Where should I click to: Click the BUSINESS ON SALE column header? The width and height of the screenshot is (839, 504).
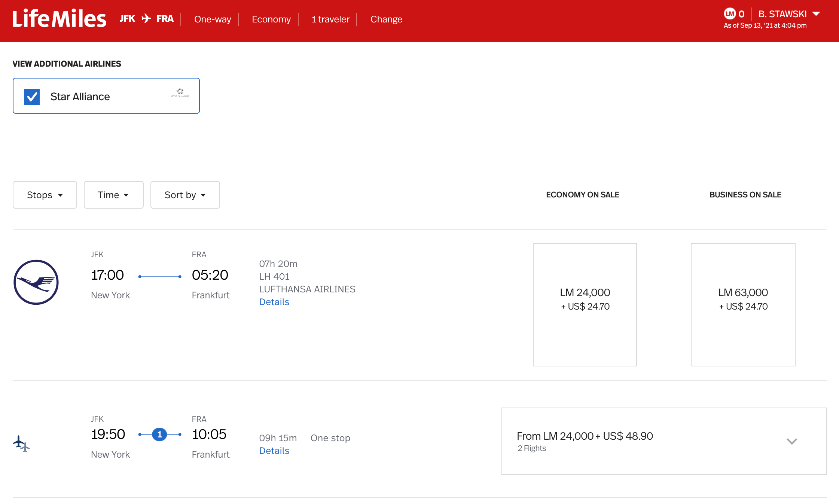(x=745, y=195)
